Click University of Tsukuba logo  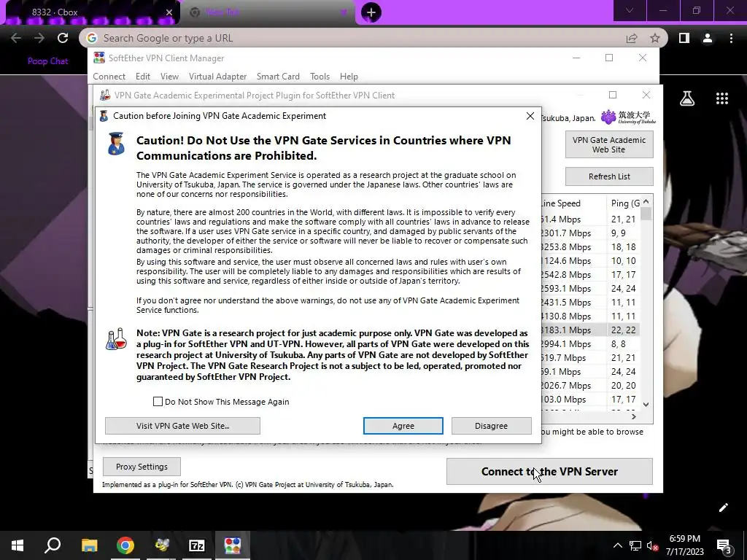(x=628, y=117)
